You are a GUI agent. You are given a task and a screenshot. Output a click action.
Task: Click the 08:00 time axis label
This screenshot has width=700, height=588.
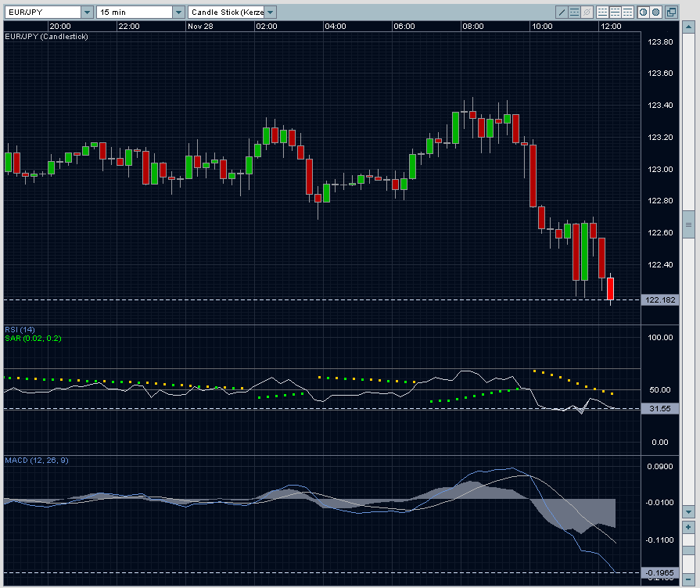coord(473,27)
